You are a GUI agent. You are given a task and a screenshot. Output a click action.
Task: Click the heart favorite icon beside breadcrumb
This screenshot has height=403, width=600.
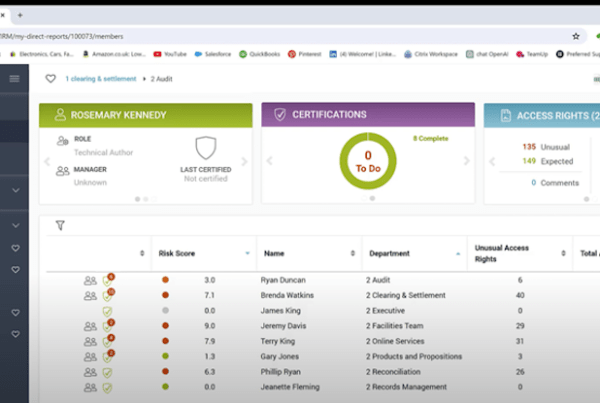[x=51, y=78]
